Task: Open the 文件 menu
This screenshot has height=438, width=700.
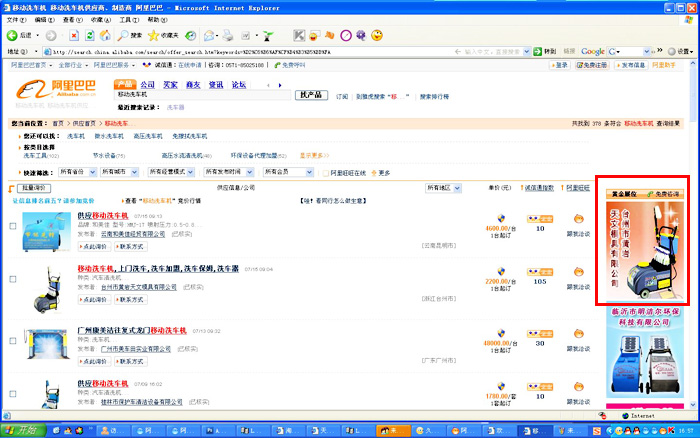Action: 17,20
